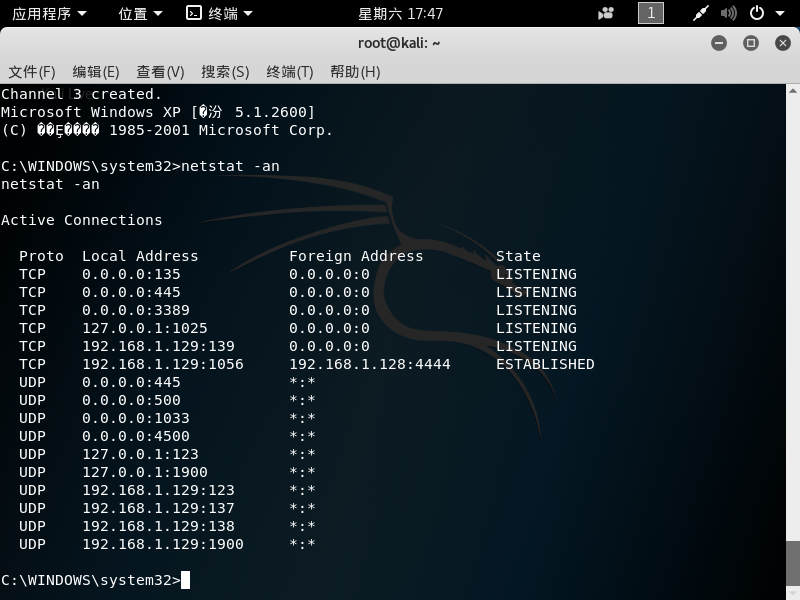Click LISTENING state for port 3389
Screen dimensions: 800x600
coord(536,310)
